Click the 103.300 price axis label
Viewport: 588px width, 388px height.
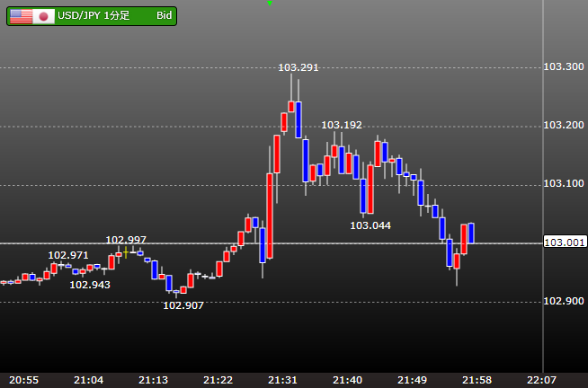(x=565, y=67)
